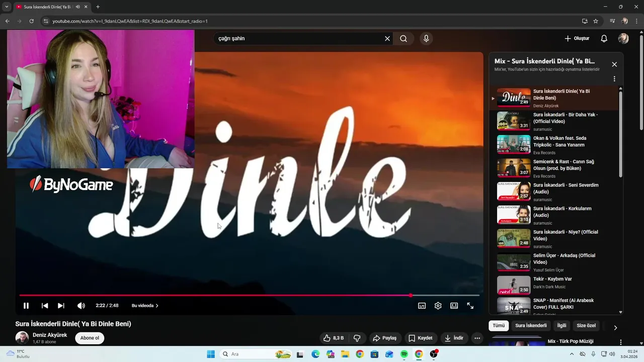Show more filter chips with arrow
This screenshot has width=644, height=362.
tap(615, 328)
